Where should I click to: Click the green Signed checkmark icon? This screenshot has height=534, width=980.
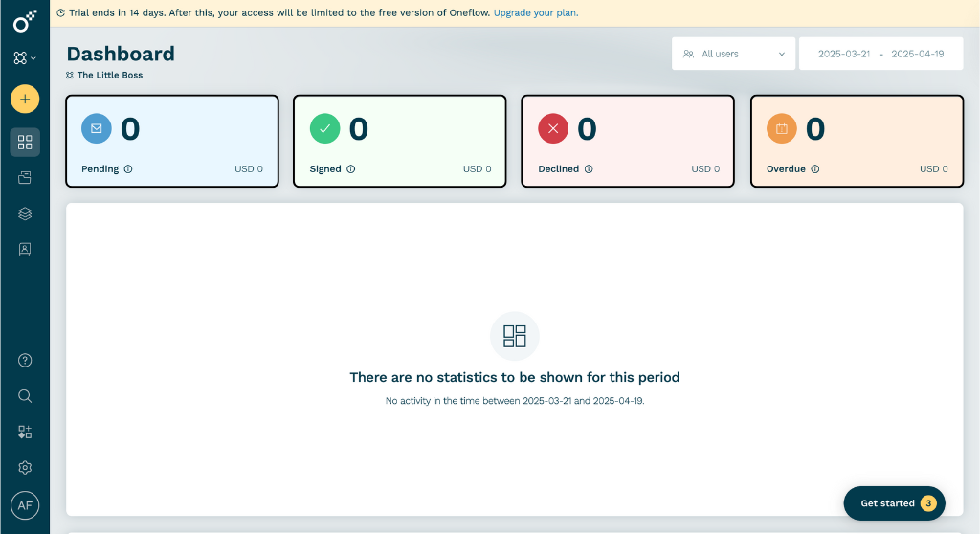325,129
